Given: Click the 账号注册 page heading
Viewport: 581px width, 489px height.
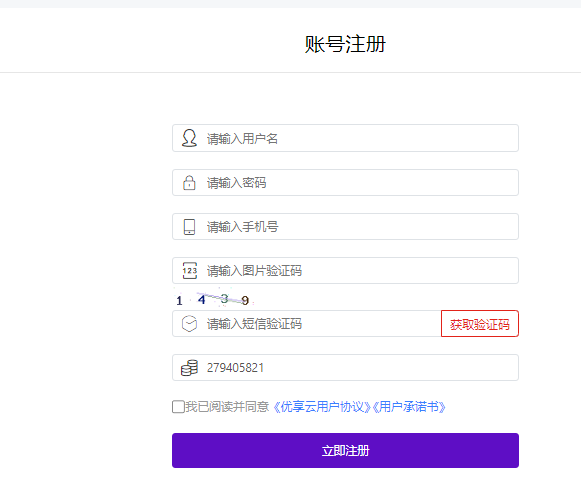Looking at the screenshot, I should [345, 44].
